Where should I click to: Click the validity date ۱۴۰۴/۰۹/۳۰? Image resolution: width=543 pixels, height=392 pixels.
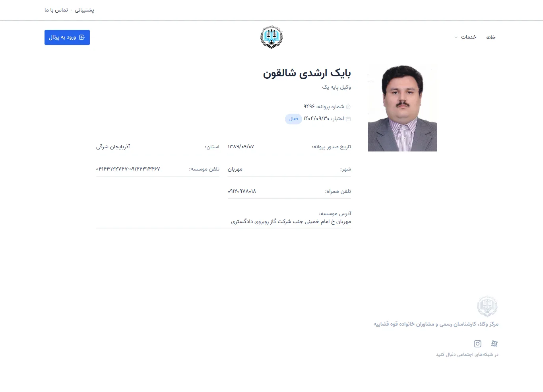click(x=316, y=118)
